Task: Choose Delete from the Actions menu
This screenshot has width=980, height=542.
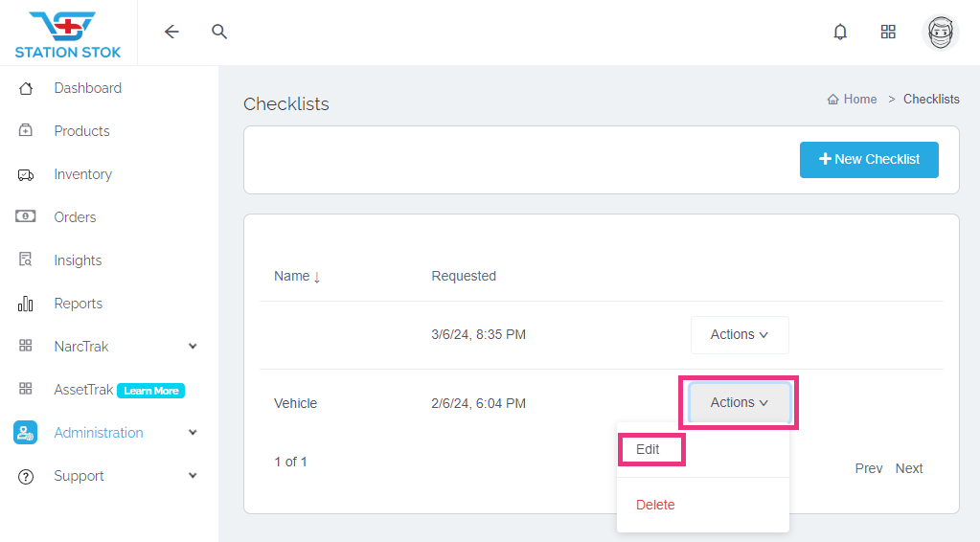Action: coord(655,505)
